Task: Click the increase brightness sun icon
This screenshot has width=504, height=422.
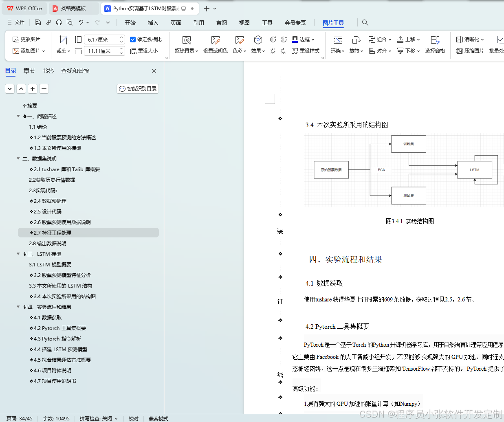Action: 273,51
